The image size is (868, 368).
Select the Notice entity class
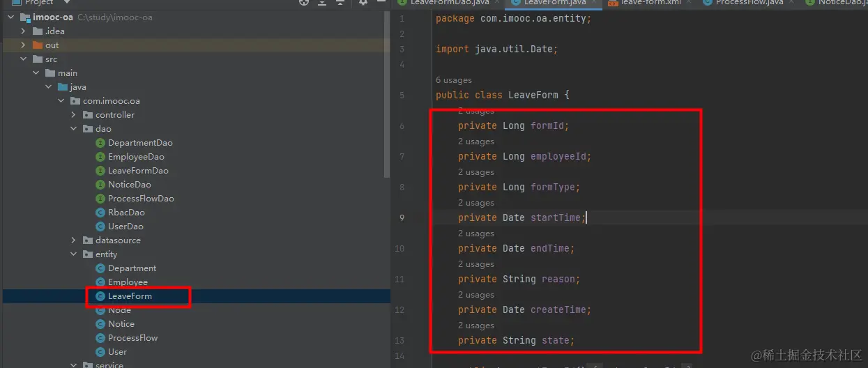click(121, 324)
